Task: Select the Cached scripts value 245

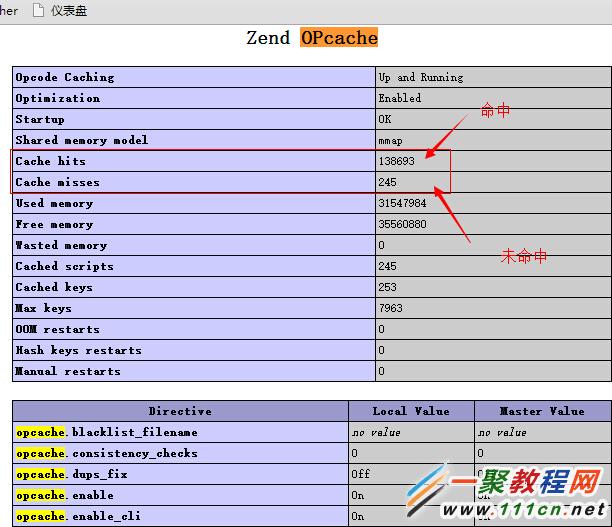Action: click(387, 266)
